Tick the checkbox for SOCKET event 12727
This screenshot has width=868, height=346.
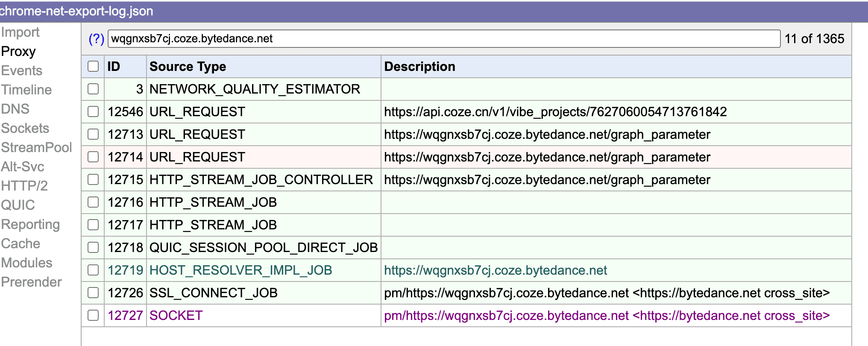tap(93, 315)
